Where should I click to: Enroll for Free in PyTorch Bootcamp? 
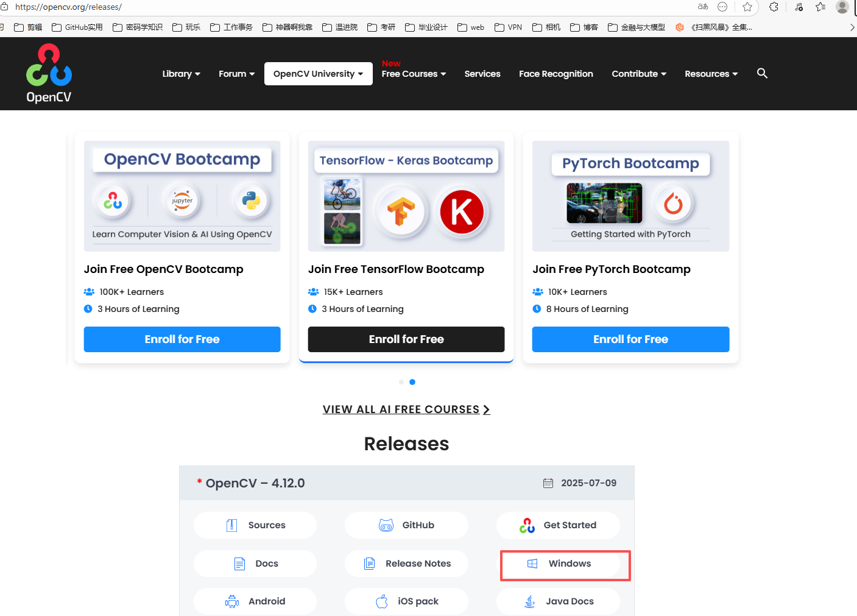[x=630, y=339]
